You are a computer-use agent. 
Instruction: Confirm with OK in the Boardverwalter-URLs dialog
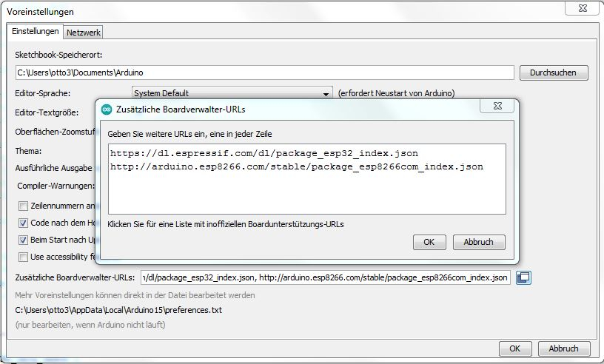[x=429, y=242]
